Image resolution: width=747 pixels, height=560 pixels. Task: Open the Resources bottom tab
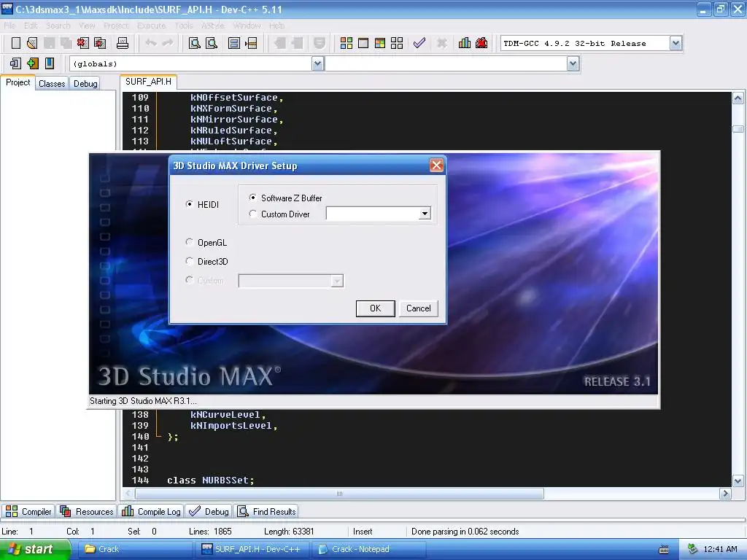point(86,511)
